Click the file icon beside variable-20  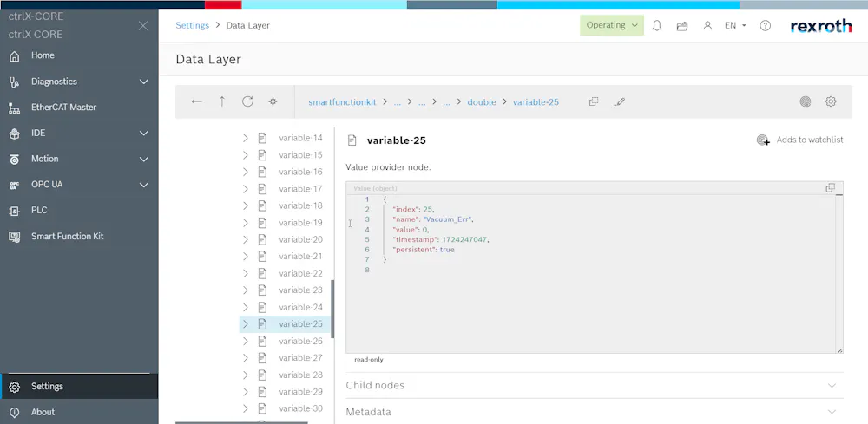point(262,239)
